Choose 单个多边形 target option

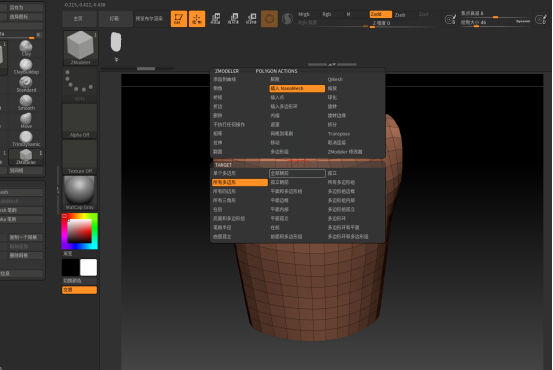pos(224,173)
